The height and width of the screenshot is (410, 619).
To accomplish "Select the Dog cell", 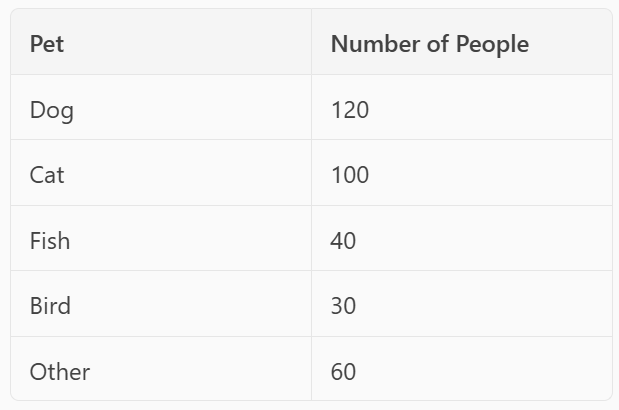I will tap(52, 109).
